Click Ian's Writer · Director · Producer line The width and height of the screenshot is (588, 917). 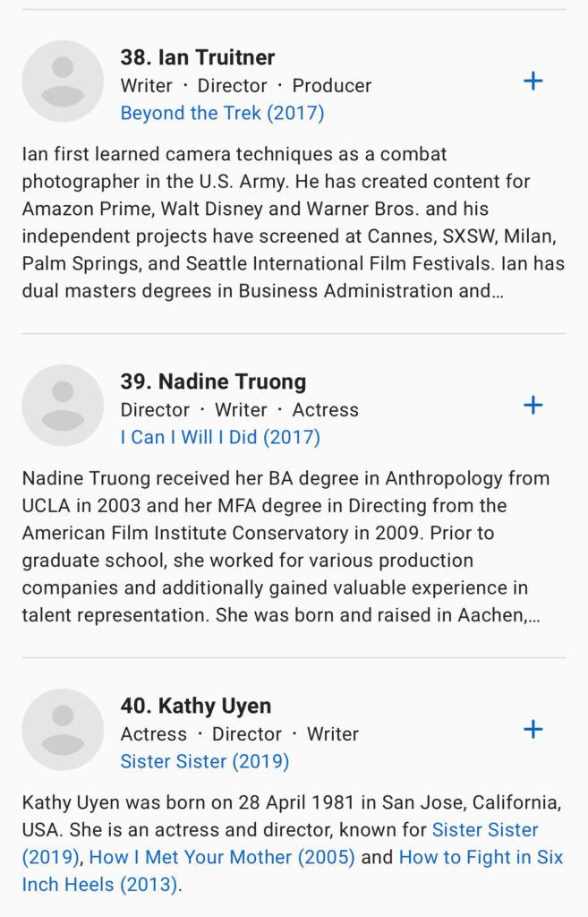246,86
